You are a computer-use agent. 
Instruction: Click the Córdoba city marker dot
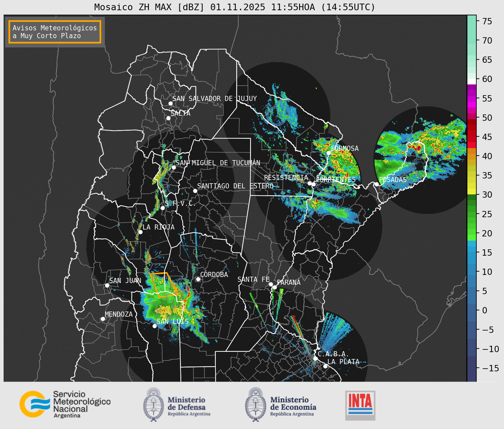click(198, 279)
